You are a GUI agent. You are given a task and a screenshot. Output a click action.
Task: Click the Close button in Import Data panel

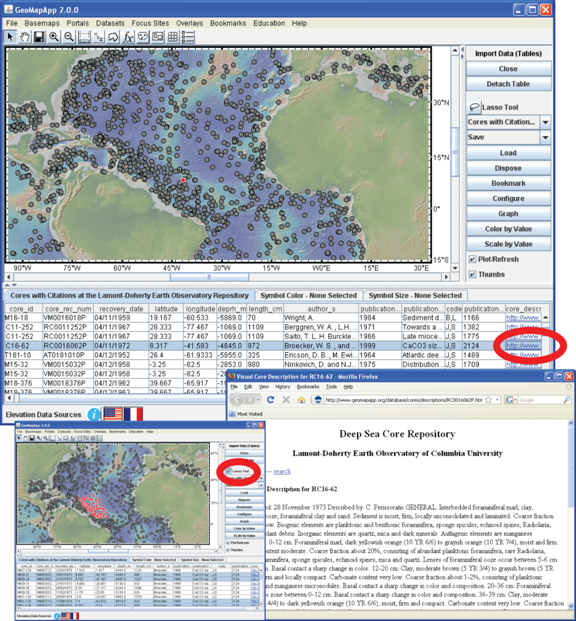[508, 69]
